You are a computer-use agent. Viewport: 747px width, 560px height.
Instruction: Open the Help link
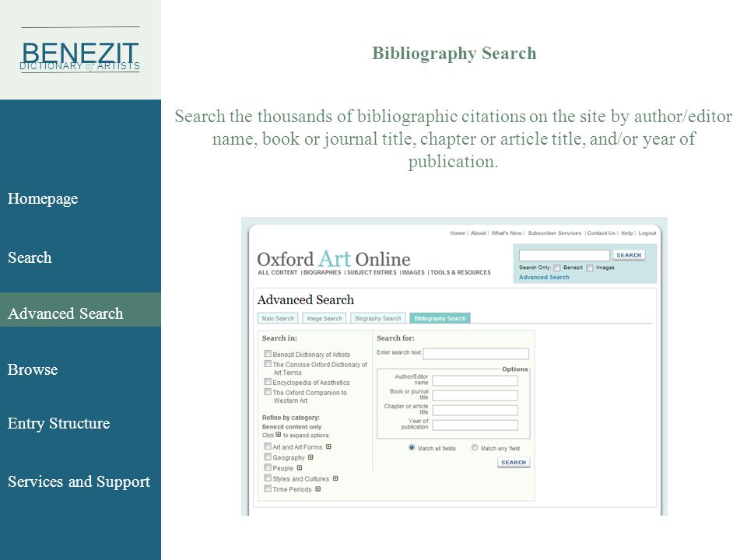pos(626,233)
